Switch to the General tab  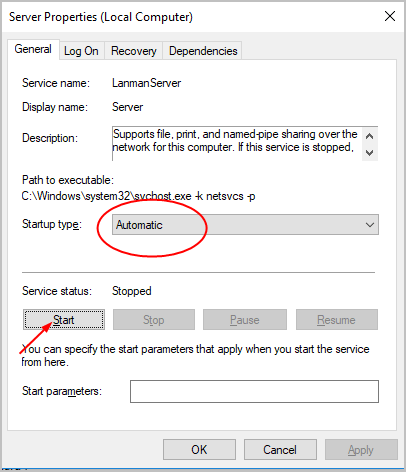33,49
